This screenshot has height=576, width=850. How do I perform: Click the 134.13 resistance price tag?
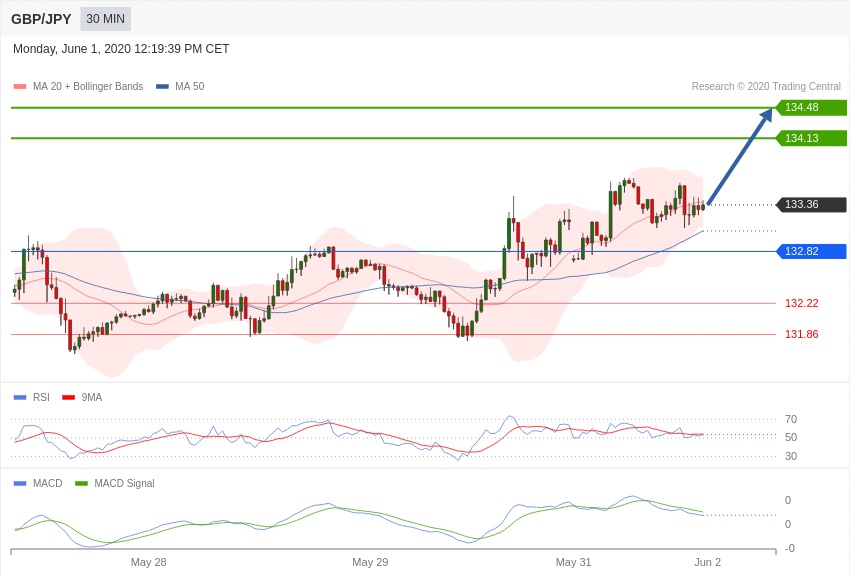(x=811, y=138)
